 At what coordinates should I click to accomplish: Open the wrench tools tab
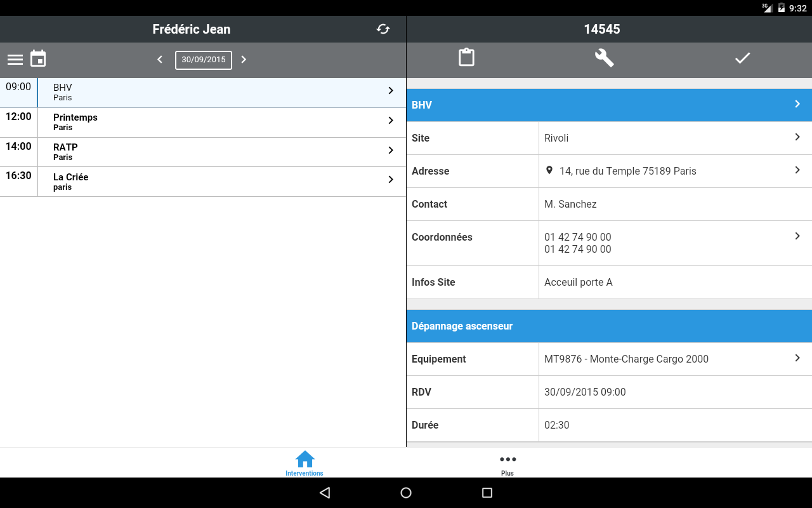pyautogui.click(x=604, y=58)
